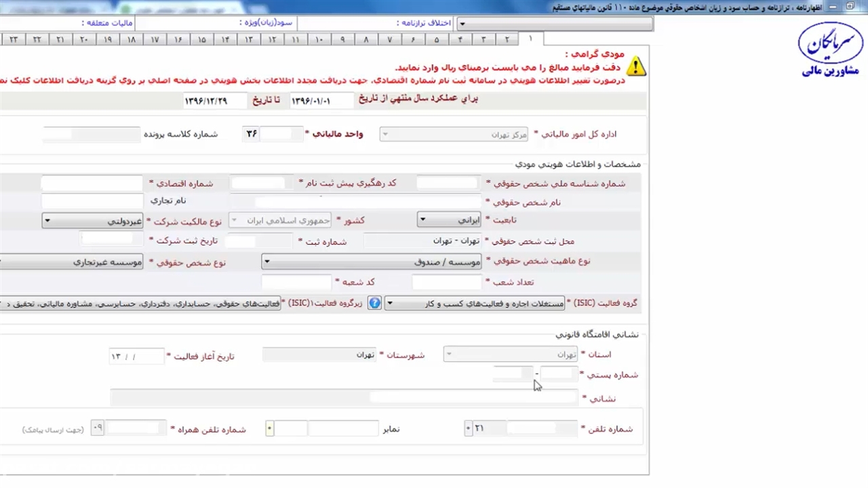This screenshot has height=488, width=868.
Task: Expand the نوع ماهیت شخص حقوقی dropdown
Action: (267, 262)
